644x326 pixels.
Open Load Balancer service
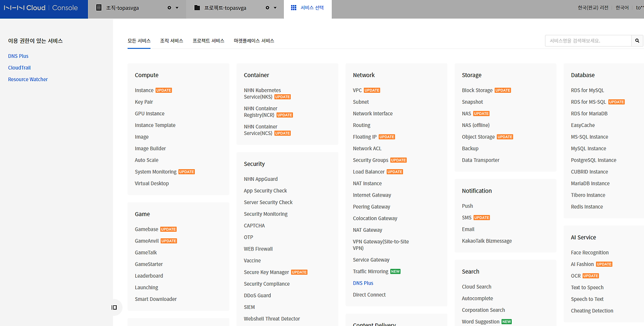click(x=369, y=172)
